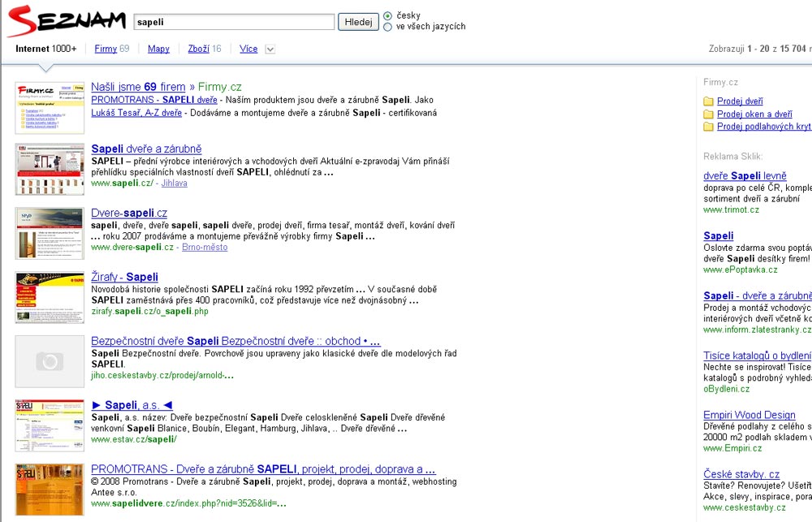
Task: Click the www.estav.cz/sapeli/ URL
Action: [x=134, y=440]
